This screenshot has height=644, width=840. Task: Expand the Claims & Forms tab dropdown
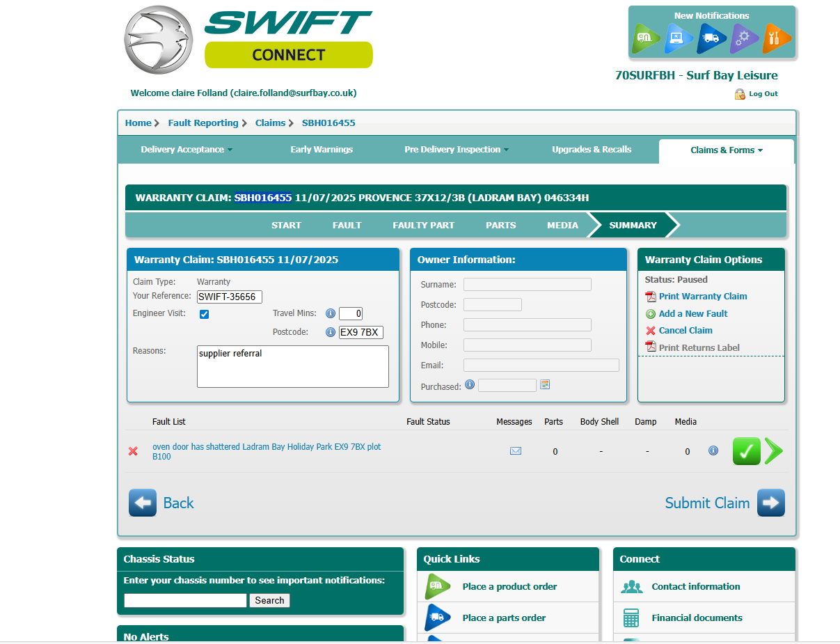click(x=727, y=150)
